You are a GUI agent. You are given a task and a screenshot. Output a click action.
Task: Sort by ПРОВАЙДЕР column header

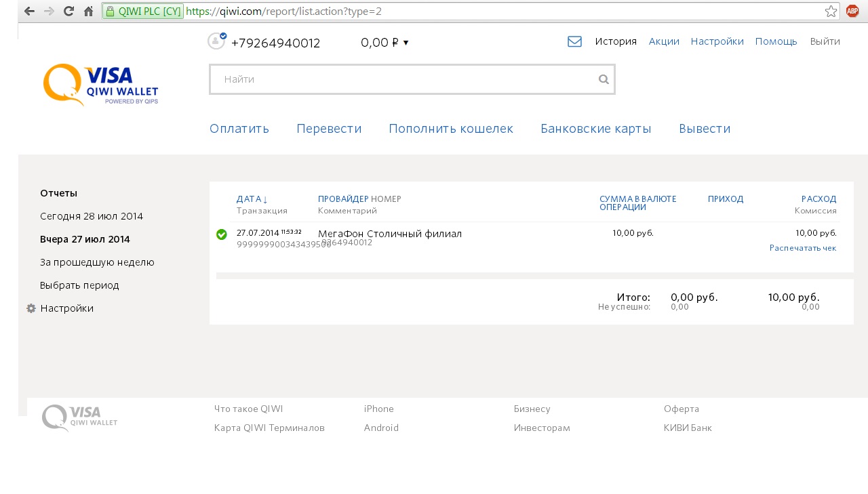(x=343, y=199)
